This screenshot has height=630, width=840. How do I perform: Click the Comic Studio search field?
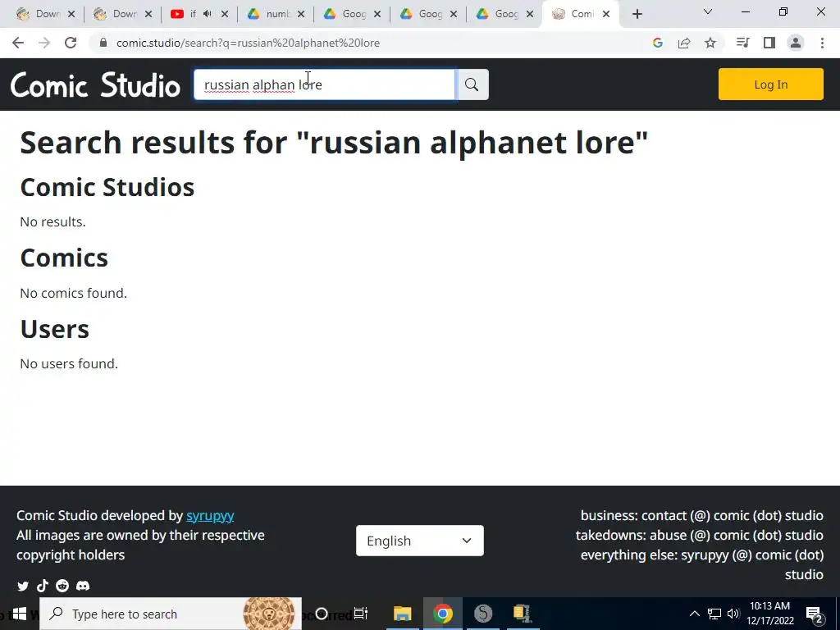point(325,84)
